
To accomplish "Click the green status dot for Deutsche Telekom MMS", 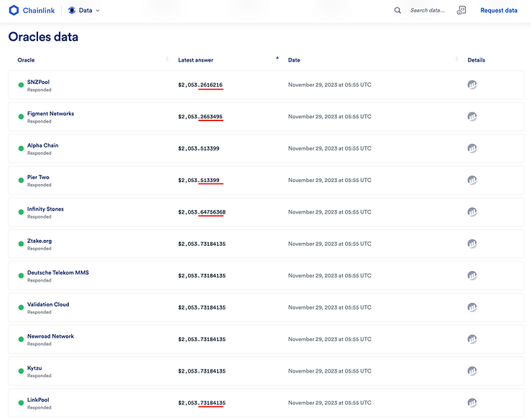I will coord(21,276).
